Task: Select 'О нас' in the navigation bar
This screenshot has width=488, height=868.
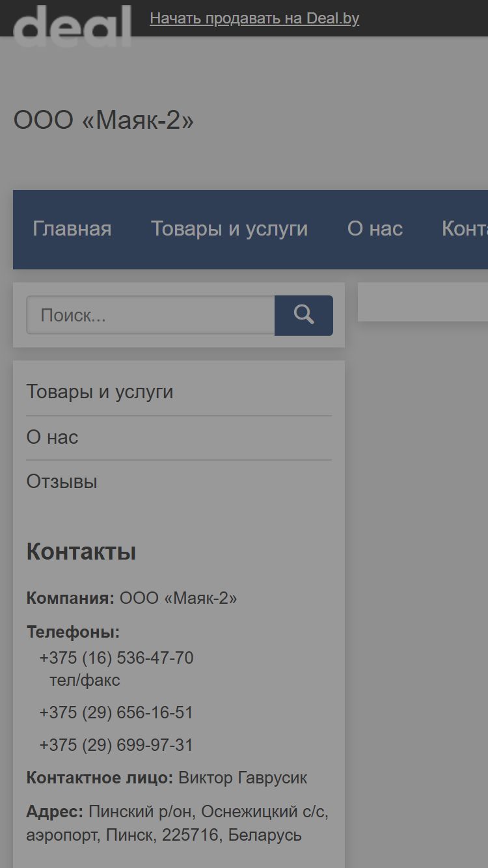Action: (375, 229)
